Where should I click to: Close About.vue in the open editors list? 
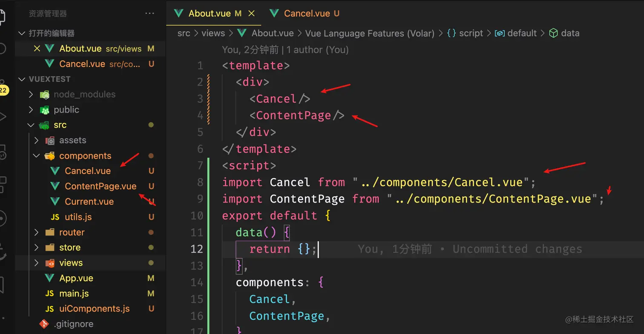(x=37, y=49)
